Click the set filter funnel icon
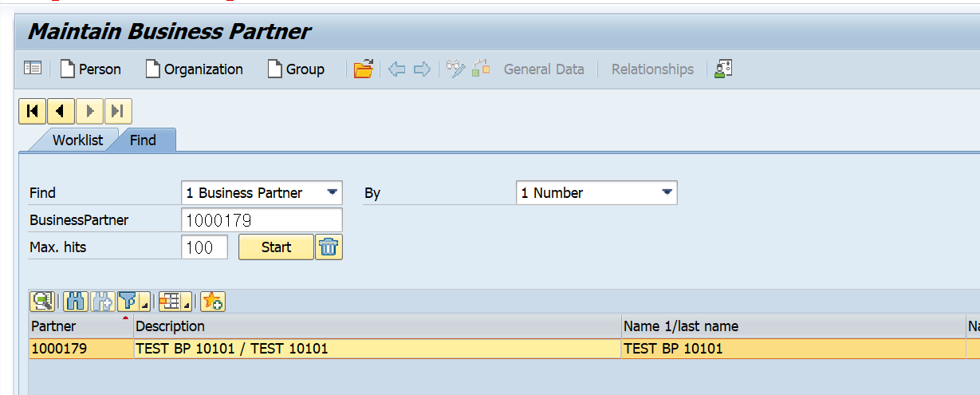The image size is (980, 395). pyautogui.click(x=128, y=301)
